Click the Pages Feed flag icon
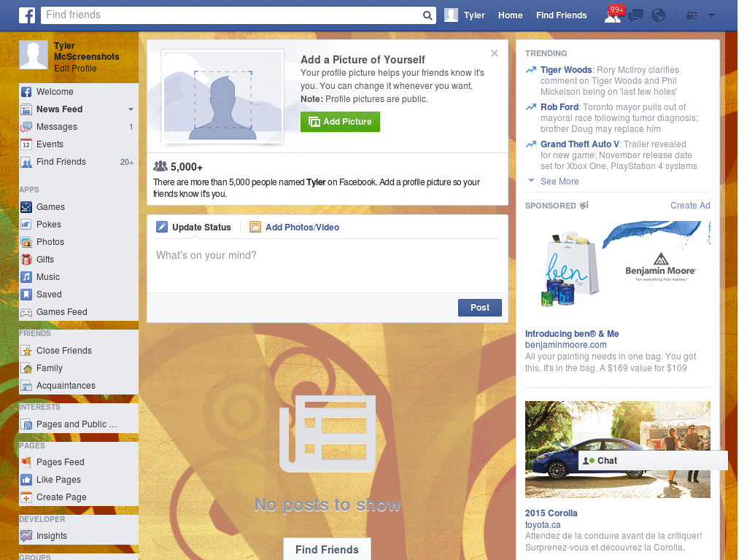 [26, 462]
